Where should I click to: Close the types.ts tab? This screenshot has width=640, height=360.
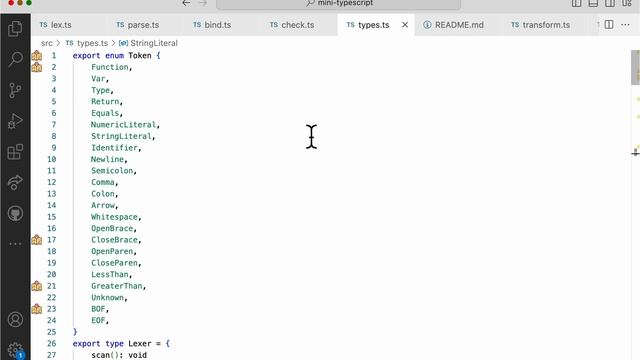click(405, 25)
